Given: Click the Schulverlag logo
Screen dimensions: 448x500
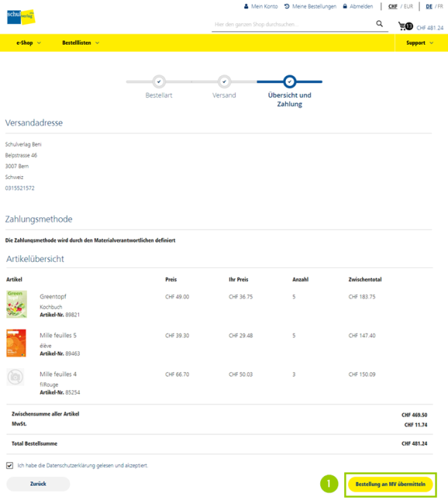Looking at the screenshot, I should pyautogui.click(x=21, y=16).
